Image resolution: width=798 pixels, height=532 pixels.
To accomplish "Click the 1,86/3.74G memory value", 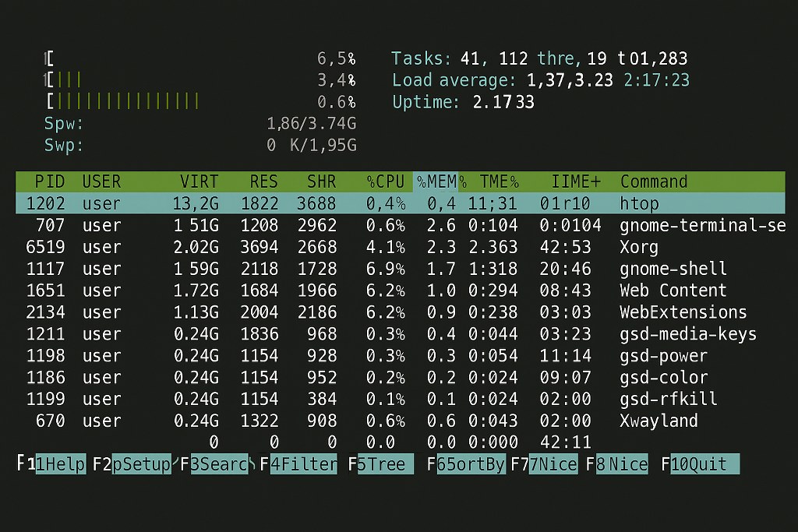I will (x=312, y=124).
